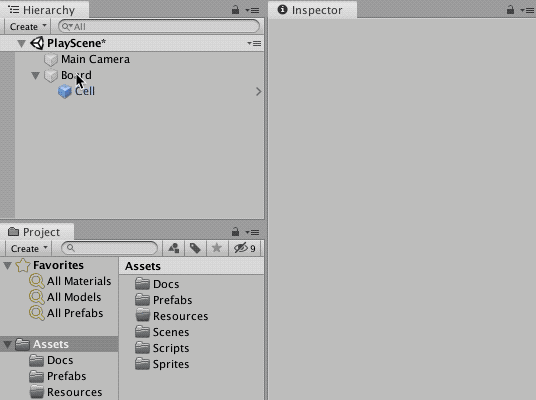Open the Project Create dropdown
The width and height of the screenshot is (536, 400).
tap(29, 249)
